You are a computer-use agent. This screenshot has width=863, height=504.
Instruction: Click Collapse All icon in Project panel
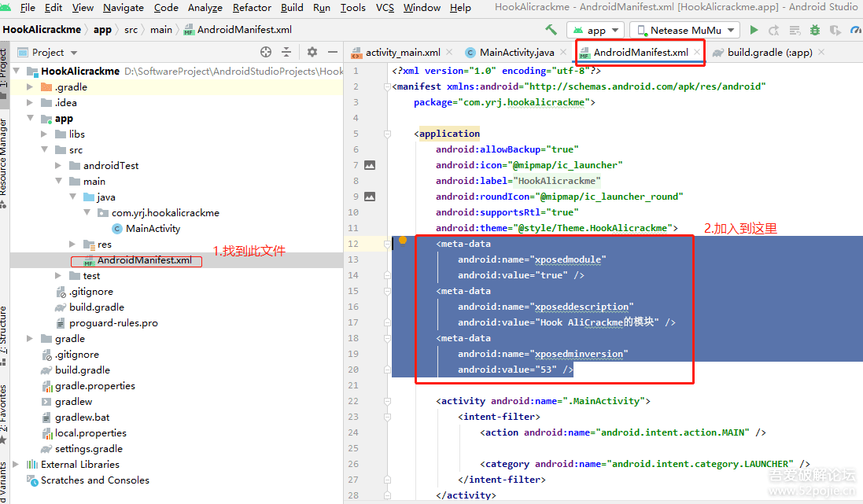(286, 52)
